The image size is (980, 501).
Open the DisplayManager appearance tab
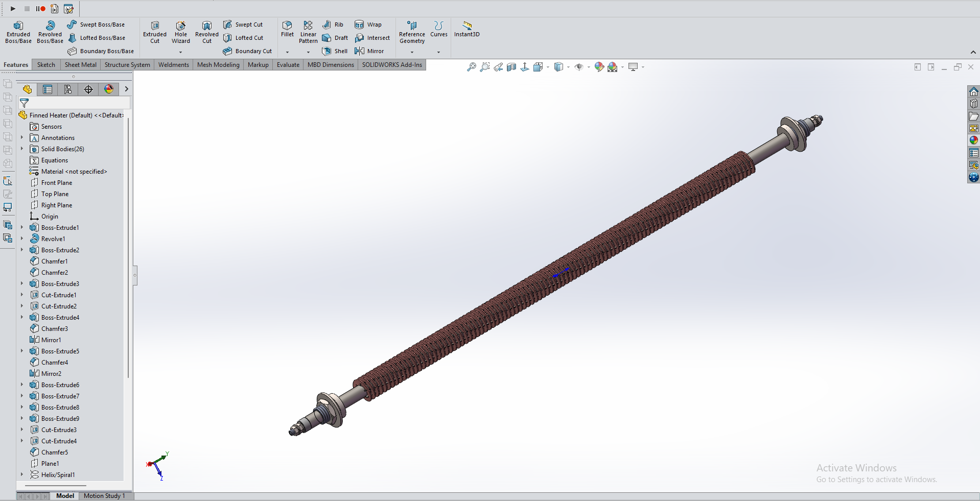[109, 89]
